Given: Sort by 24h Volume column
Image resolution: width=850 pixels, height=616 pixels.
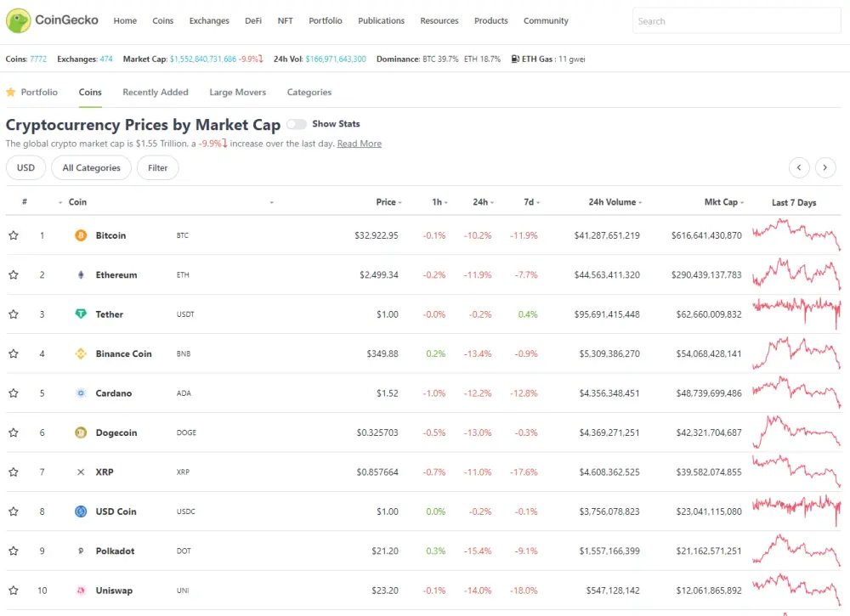Looking at the screenshot, I should 615,202.
